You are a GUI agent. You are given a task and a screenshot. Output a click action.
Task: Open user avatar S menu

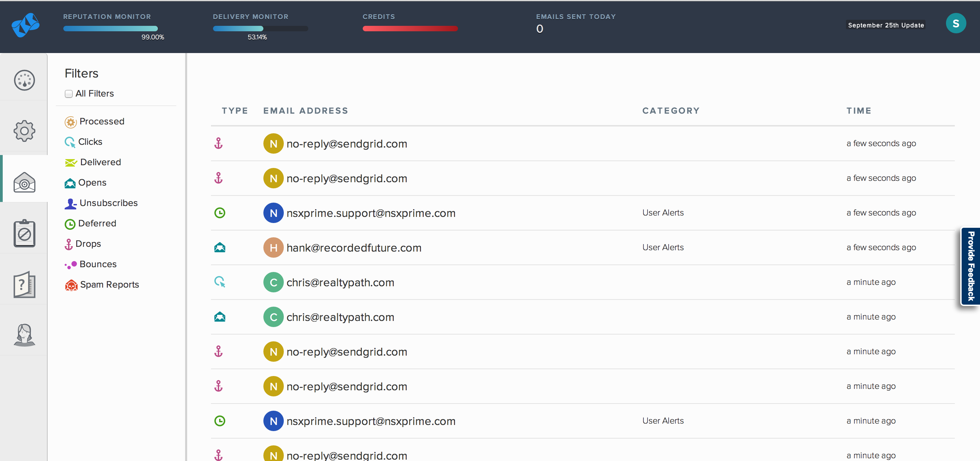[x=955, y=23]
